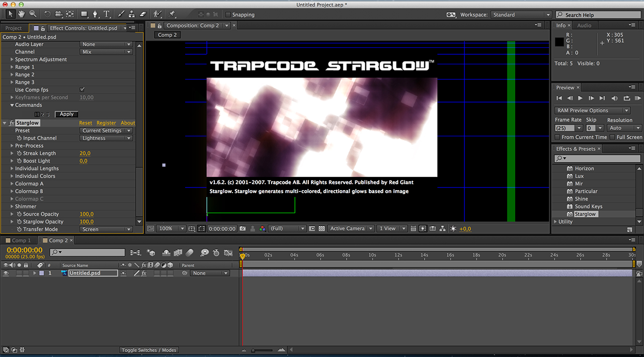Open Show Channel color management icon
Screen dimensions: 644x357
pyautogui.click(x=262, y=229)
